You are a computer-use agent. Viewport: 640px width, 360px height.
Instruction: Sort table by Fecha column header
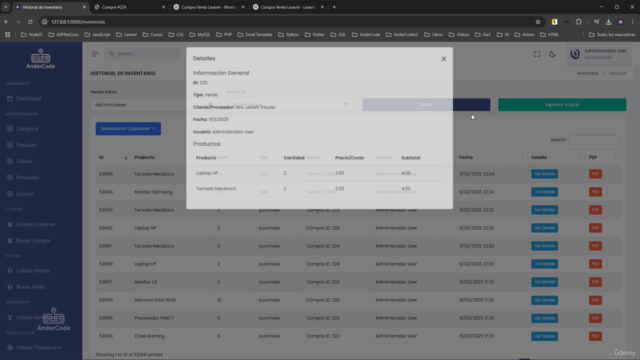pyautogui.click(x=491, y=158)
